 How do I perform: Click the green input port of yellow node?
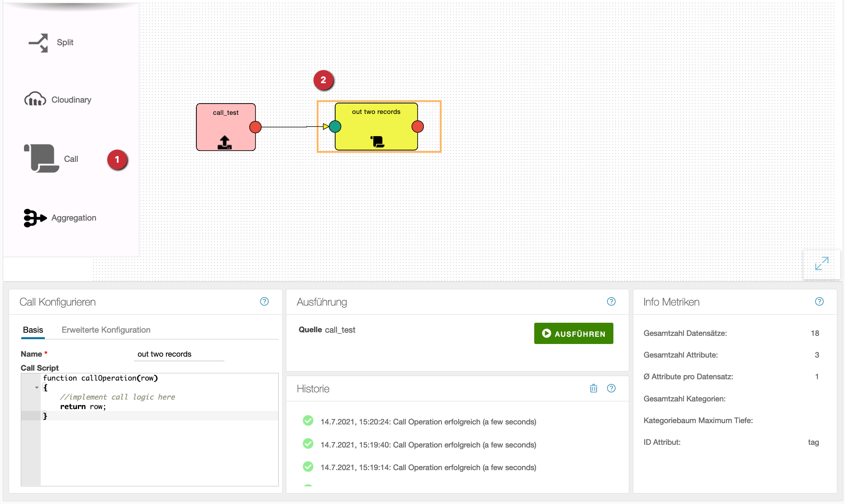[x=335, y=127]
